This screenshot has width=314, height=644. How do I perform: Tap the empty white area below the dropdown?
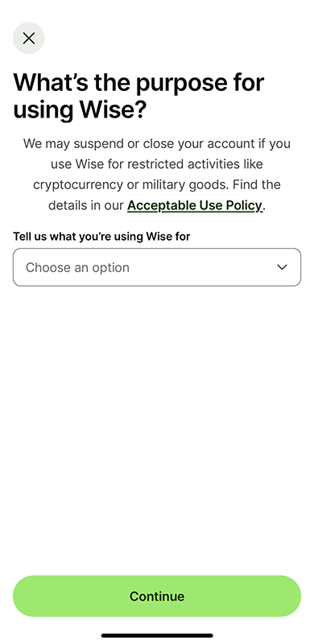(157, 427)
